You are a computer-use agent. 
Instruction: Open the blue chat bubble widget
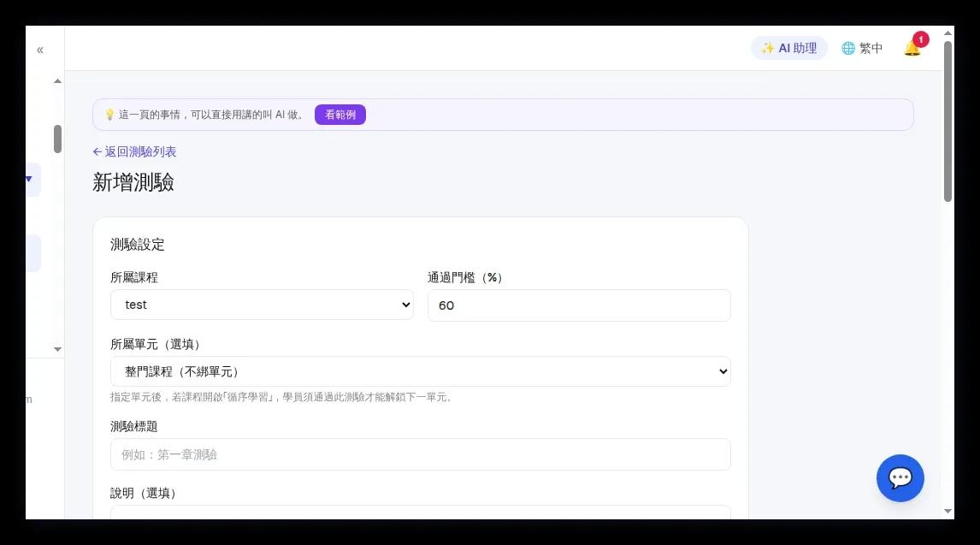point(900,478)
